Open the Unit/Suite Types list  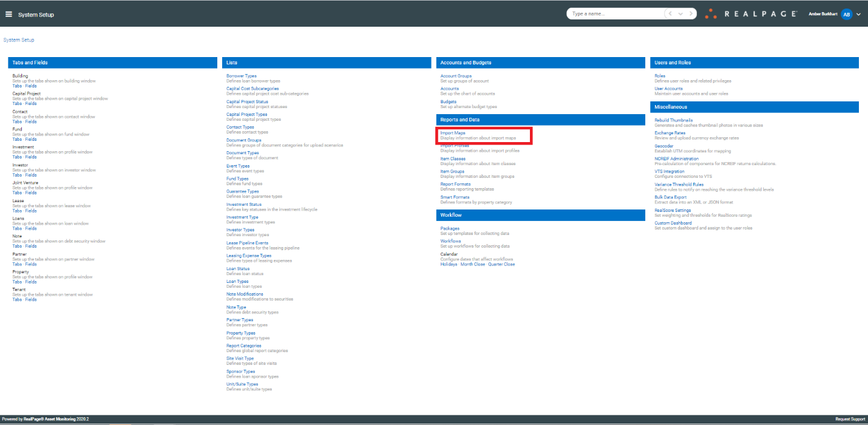242,384
